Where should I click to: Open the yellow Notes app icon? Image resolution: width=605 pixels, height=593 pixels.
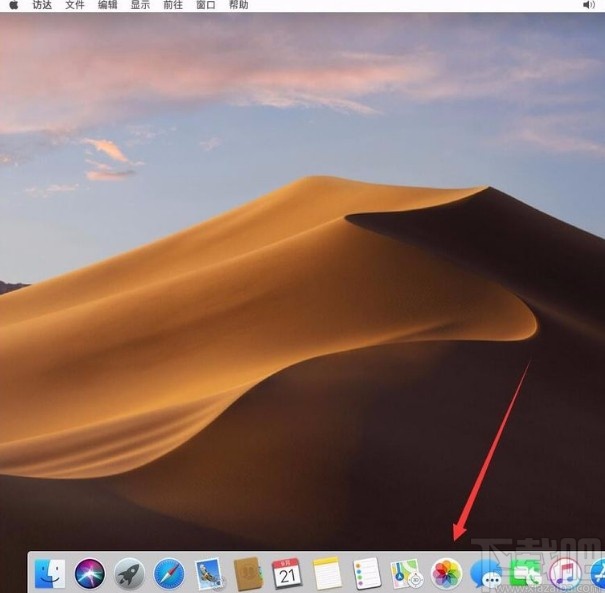point(327,573)
